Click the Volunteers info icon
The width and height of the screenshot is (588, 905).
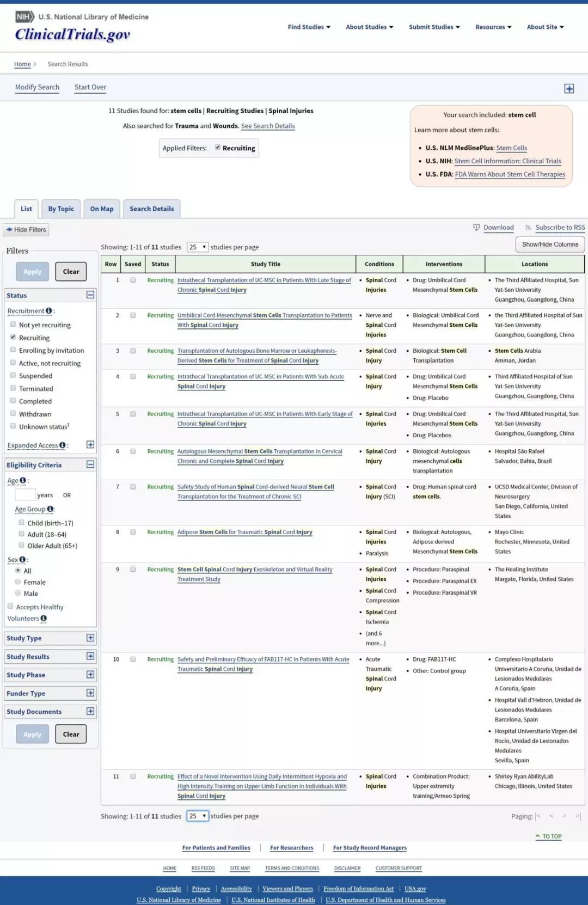[x=44, y=618]
